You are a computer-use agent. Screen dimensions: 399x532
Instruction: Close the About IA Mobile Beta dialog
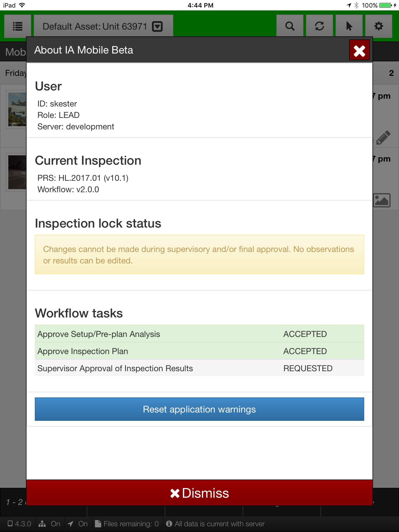tap(359, 50)
